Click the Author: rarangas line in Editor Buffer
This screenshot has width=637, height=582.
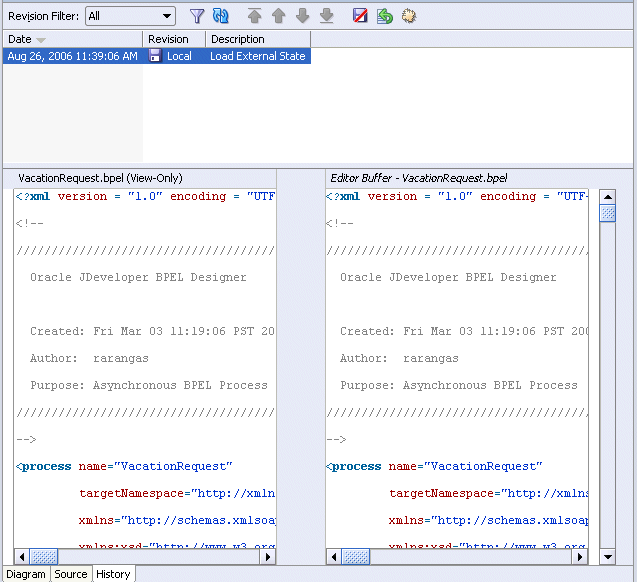click(x=399, y=358)
